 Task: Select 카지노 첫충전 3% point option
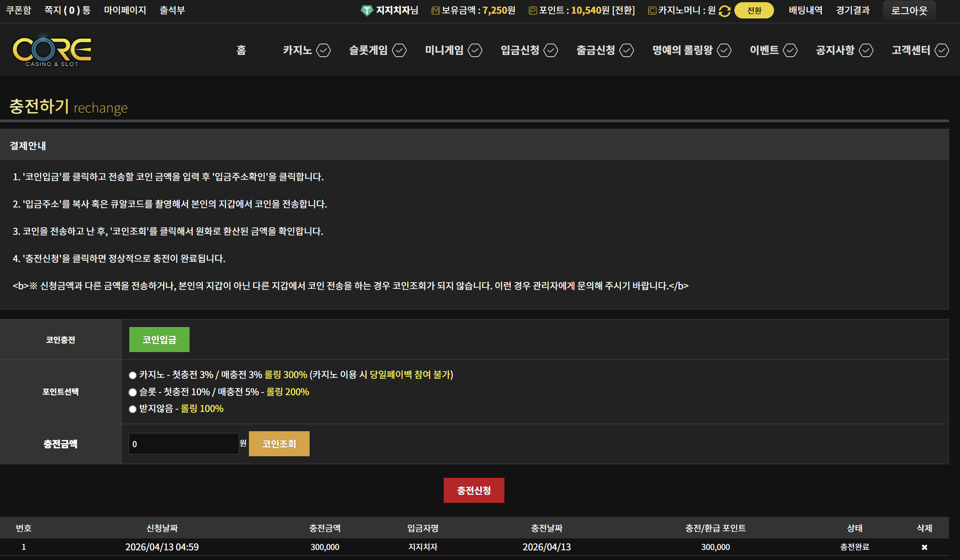point(132,375)
